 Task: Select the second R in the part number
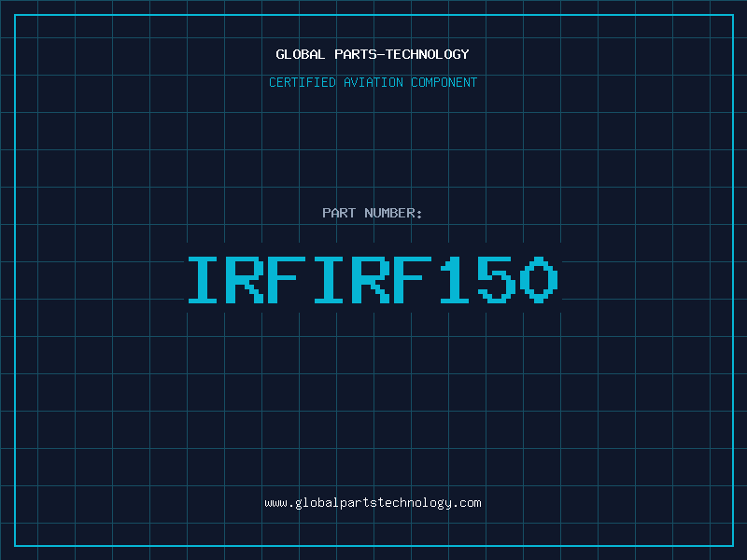(371, 280)
